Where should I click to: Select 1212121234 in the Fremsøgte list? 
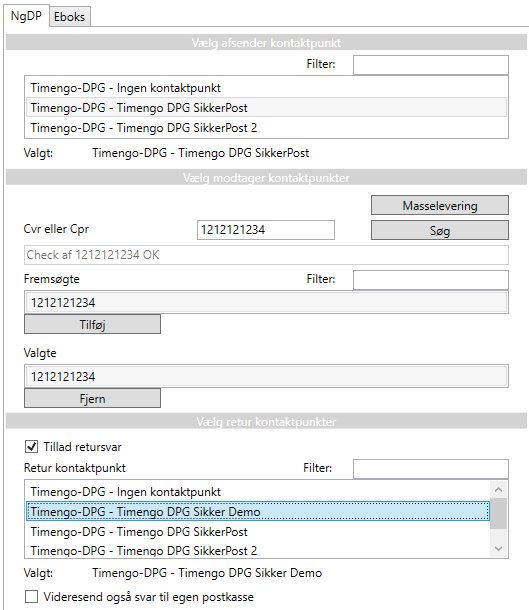point(266,302)
